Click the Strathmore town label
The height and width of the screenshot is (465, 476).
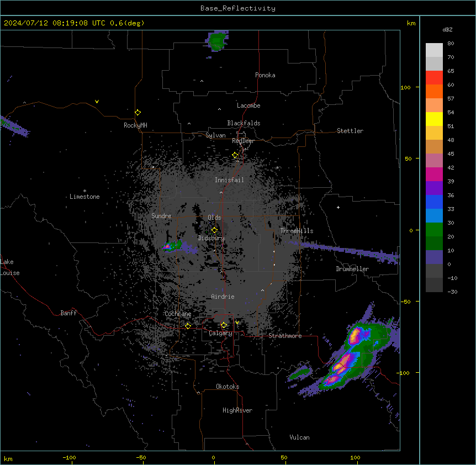click(285, 336)
